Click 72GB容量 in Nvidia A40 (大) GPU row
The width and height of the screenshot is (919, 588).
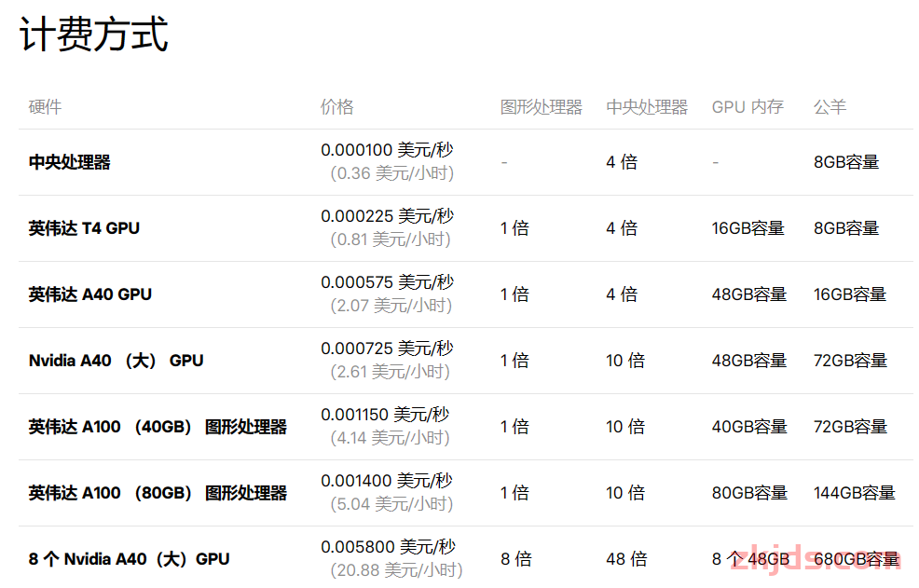(x=850, y=361)
